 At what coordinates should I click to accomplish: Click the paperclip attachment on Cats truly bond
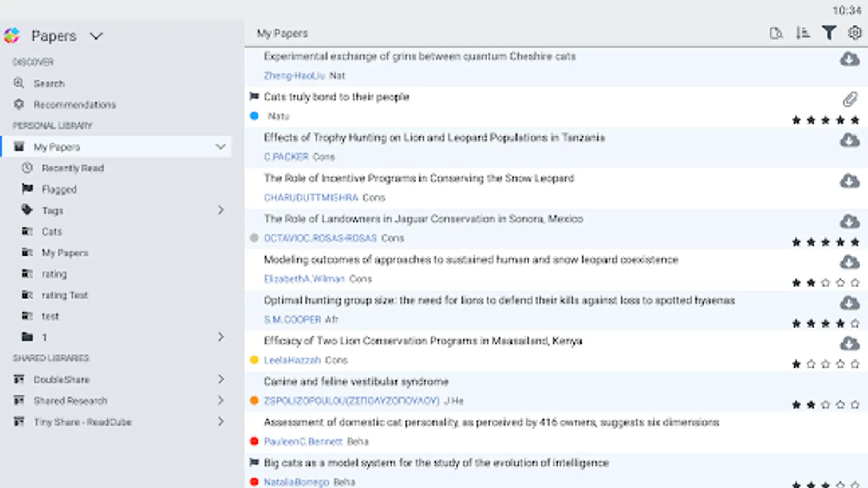click(850, 99)
